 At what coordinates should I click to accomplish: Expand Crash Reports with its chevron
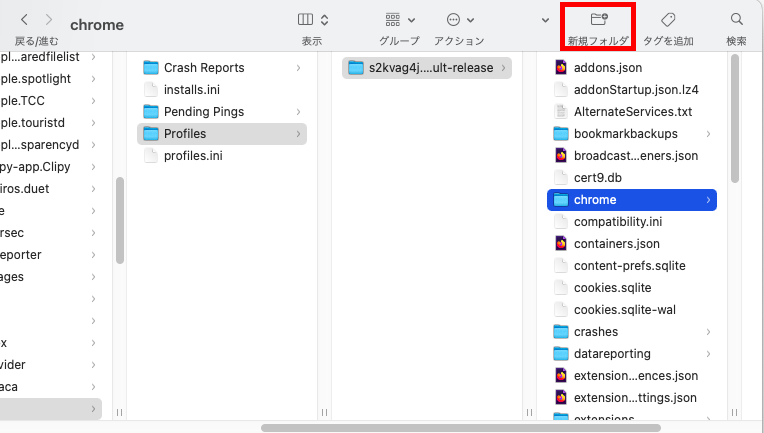[x=298, y=68]
